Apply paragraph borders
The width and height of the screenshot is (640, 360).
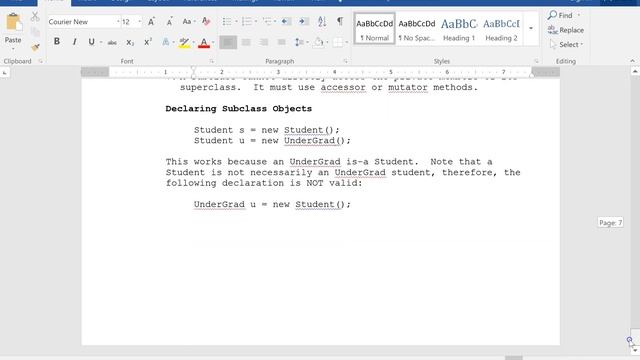point(338,42)
